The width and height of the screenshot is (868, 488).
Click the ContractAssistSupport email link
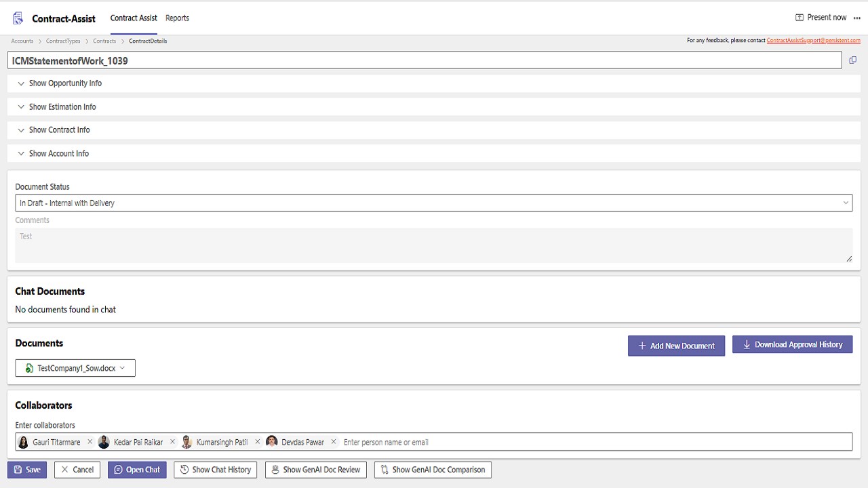[814, 41]
